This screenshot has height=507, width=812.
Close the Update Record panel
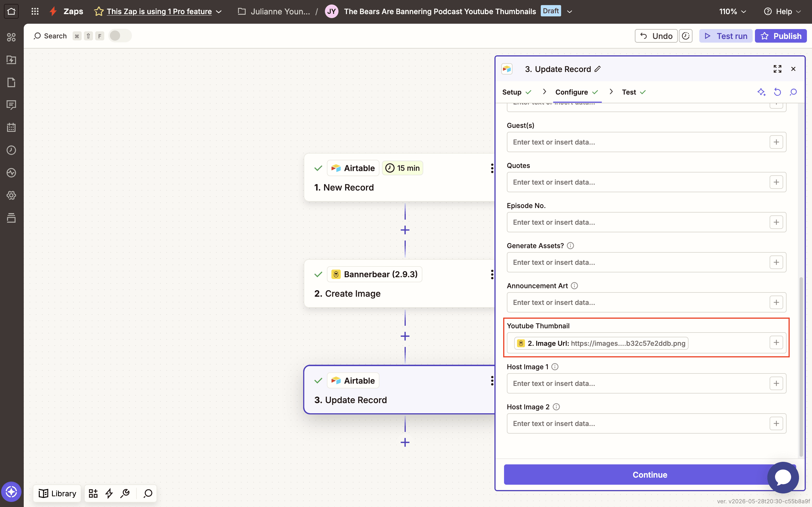point(793,69)
